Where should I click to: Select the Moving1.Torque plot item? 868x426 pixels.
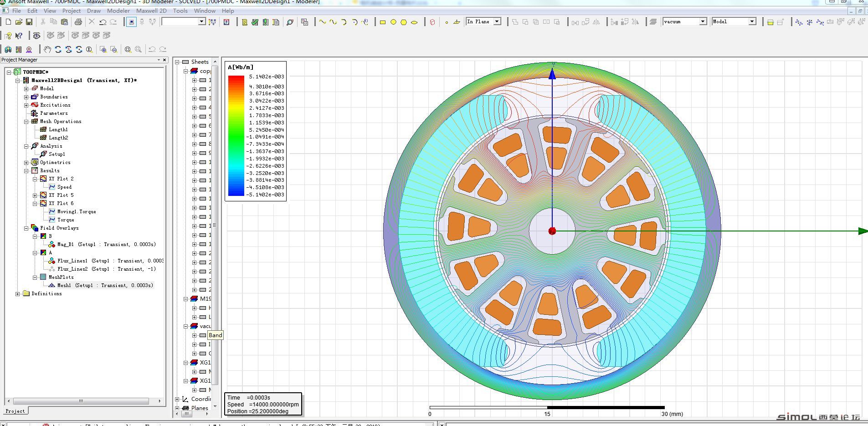tap(77, 212)
